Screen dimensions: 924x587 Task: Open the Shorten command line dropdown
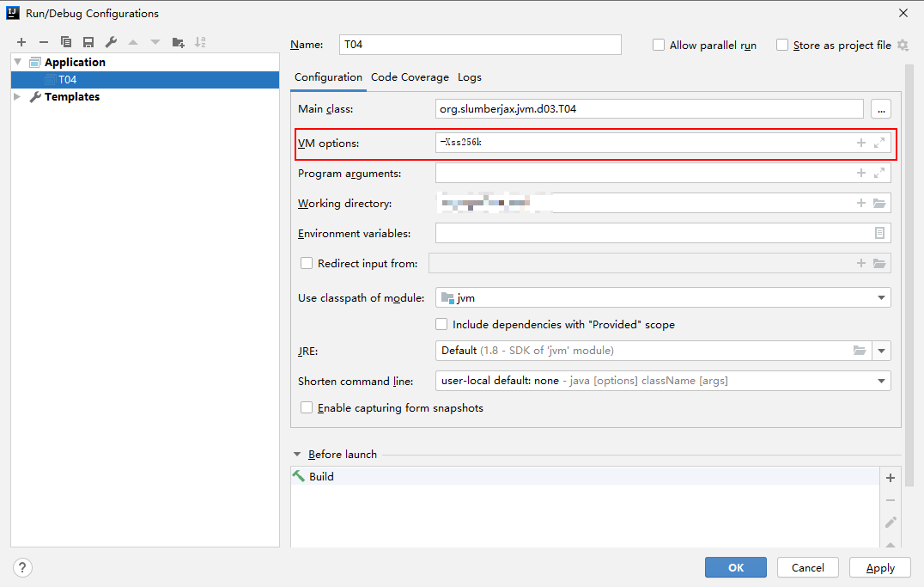(x=881, y=381)
